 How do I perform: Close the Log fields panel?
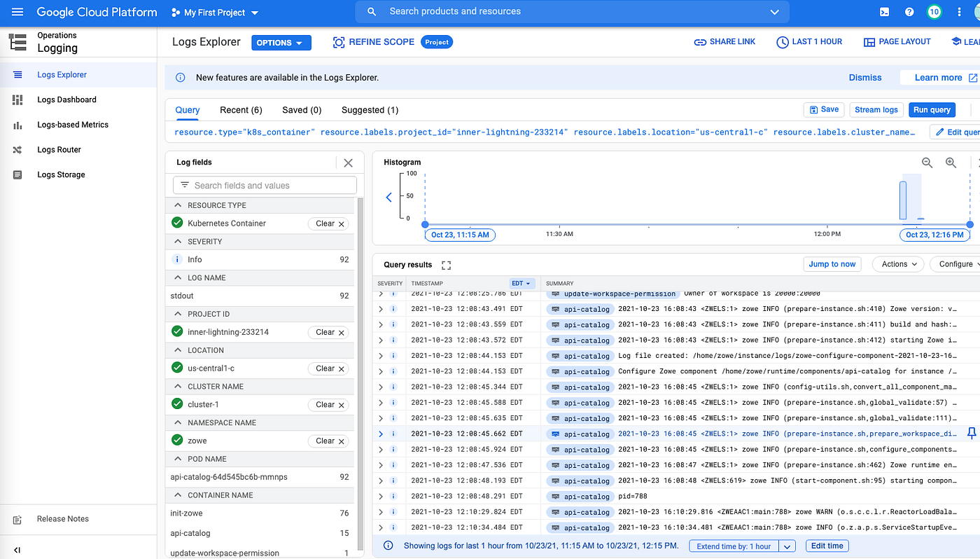(348, 163)
